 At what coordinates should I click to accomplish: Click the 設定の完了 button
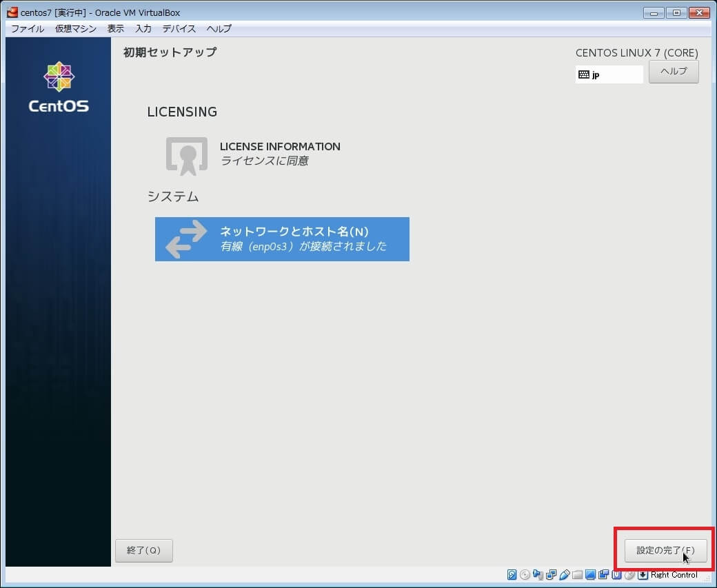tap(665, 550)
